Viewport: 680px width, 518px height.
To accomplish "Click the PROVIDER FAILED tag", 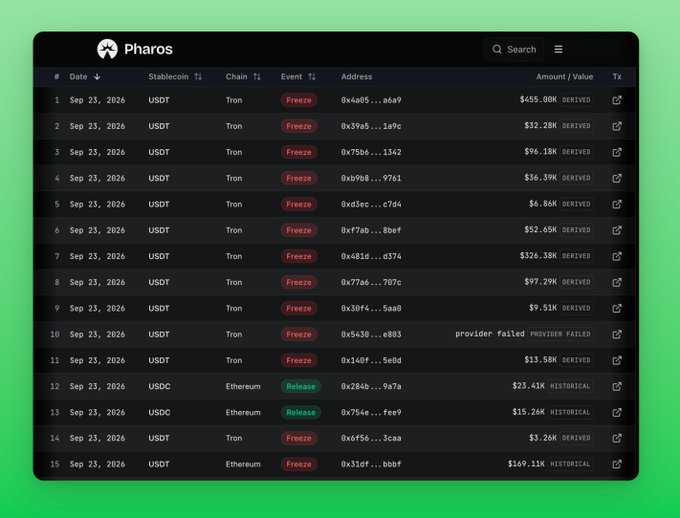I will point(560,334).
